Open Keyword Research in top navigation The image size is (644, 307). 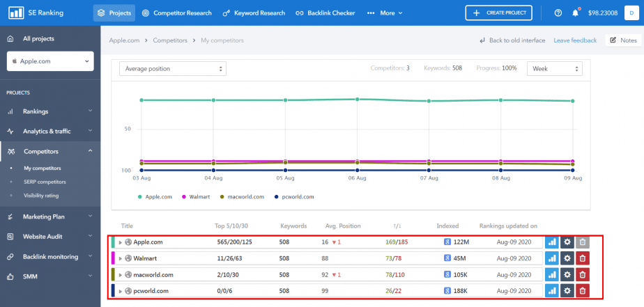pyautogui.click(x=254, y=13)
